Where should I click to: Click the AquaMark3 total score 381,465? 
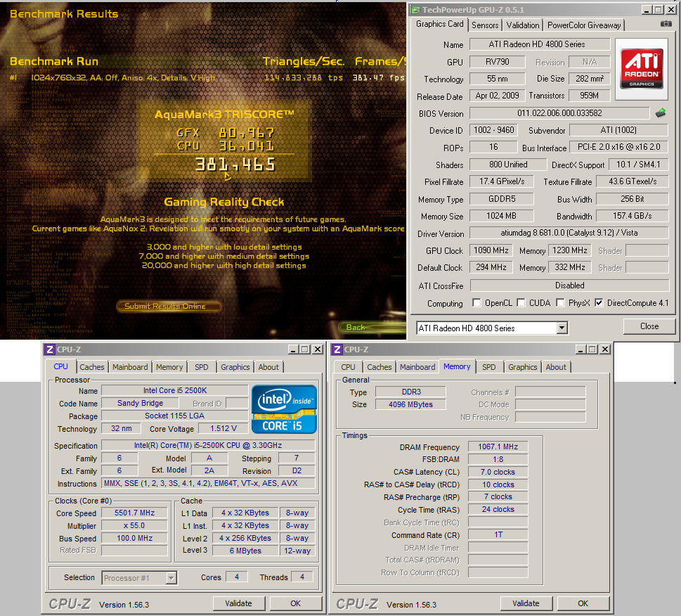point(235,165)
